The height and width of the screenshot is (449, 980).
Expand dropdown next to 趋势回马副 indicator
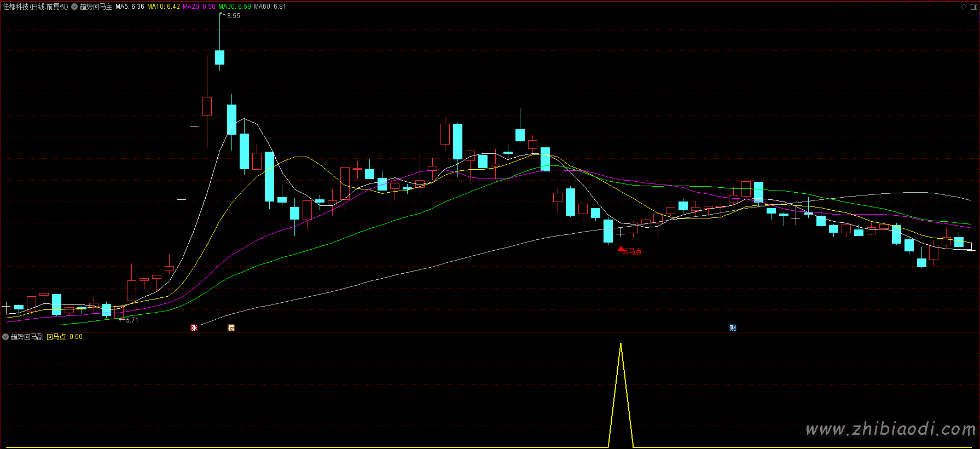[x=5, y=337]
